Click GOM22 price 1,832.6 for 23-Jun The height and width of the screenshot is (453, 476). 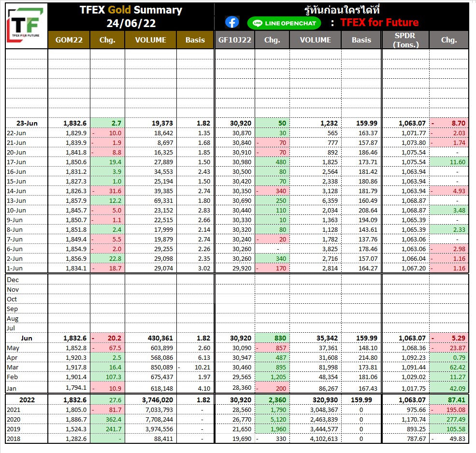pyautogui.click(x=75, y=123)
